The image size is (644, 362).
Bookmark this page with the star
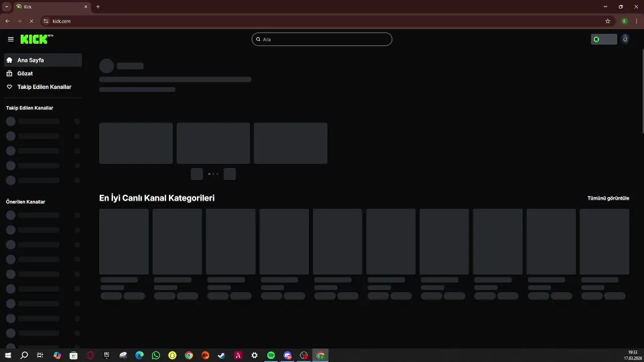coord(608,21)
